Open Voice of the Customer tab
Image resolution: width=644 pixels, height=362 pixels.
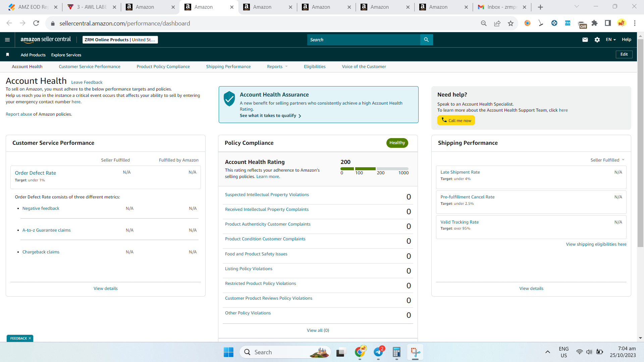364,66
